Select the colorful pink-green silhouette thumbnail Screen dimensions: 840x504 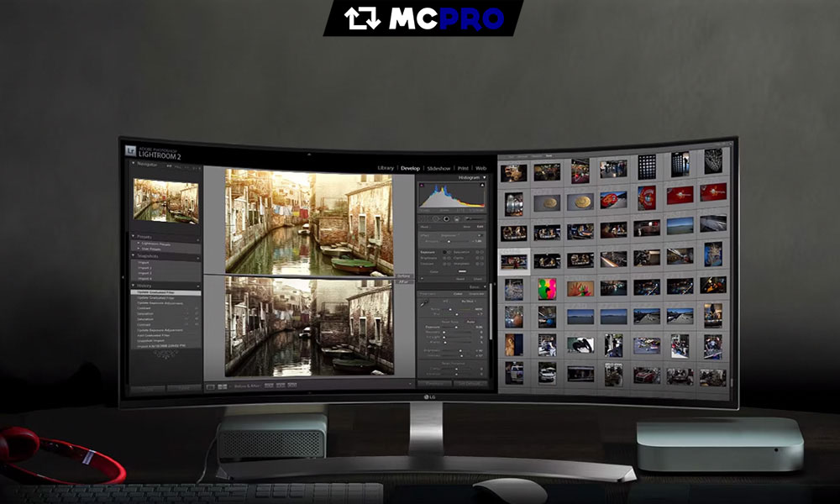tap(547, 287)
